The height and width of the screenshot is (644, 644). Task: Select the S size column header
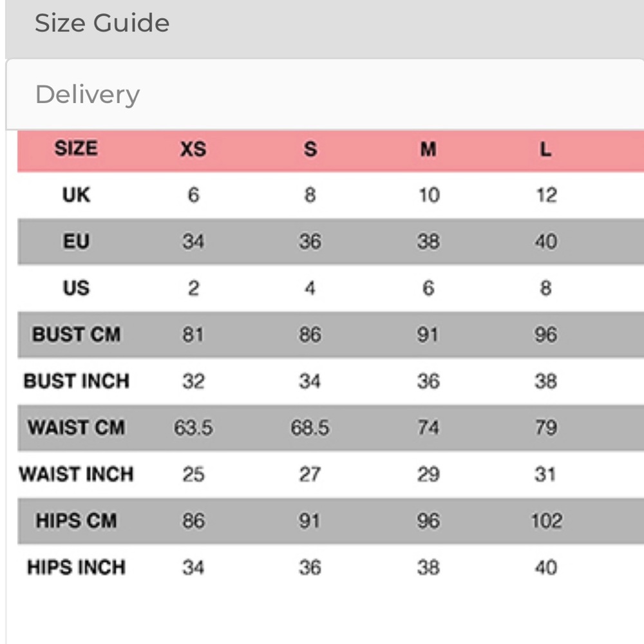coord(310,149)
